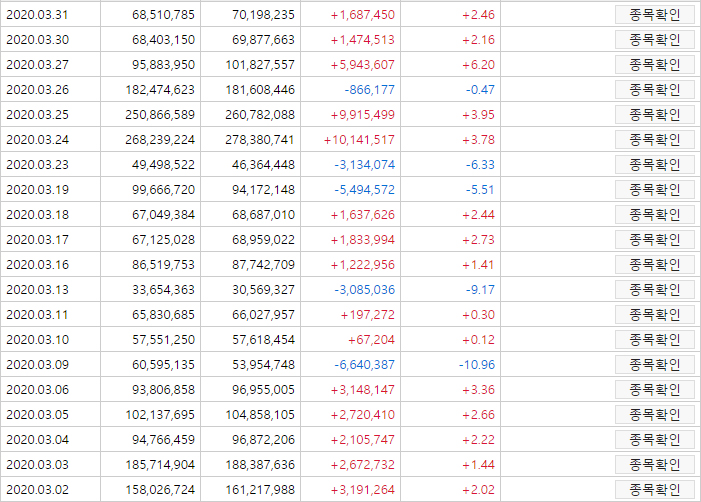Click the gain +5,943,607
The image size is (701, 502).
[x=363, y=65]
